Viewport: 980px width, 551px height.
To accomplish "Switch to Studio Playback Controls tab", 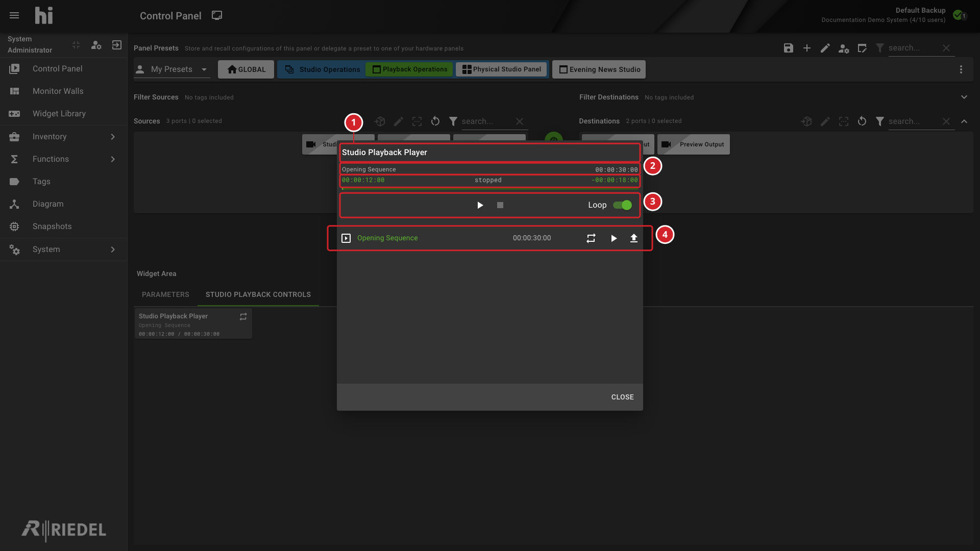I will [x=258, y=295].
